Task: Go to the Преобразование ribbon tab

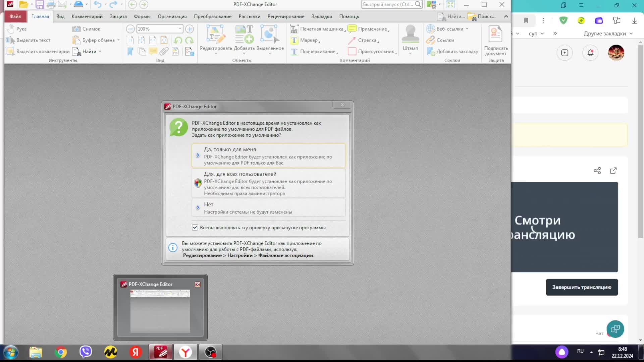Action: tap(213, 16)
